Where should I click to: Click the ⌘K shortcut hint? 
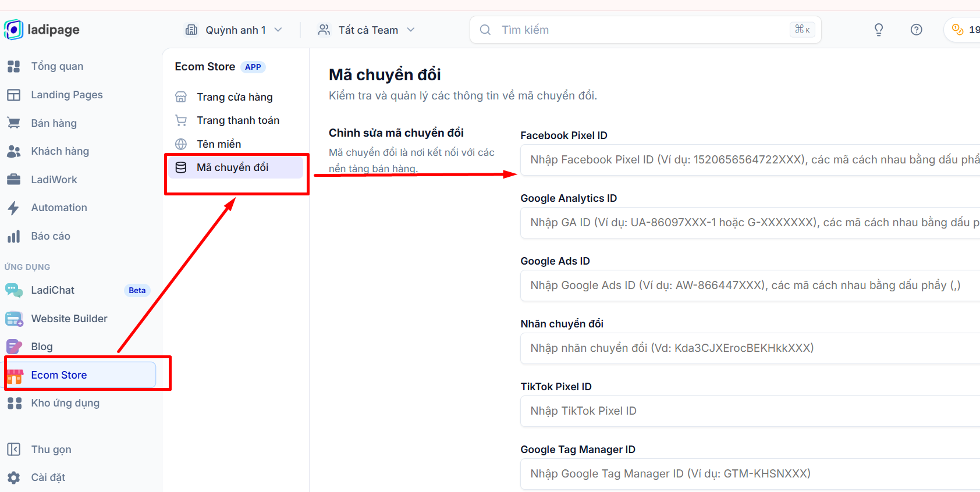click(803, 30)
